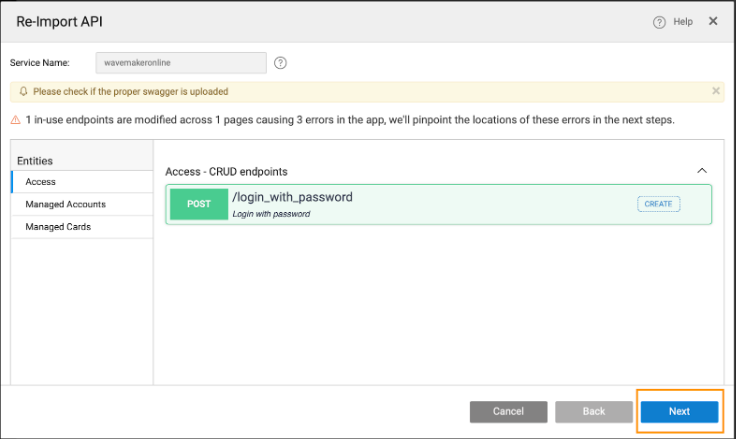Close the Re-Import API dialog
This screenshot has width=736, height=439.
click(713, 21)
